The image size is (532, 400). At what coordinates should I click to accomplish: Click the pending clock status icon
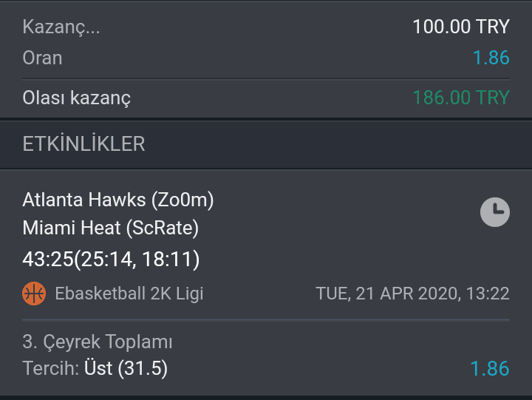pyautogui.click(x=494, y=212)
